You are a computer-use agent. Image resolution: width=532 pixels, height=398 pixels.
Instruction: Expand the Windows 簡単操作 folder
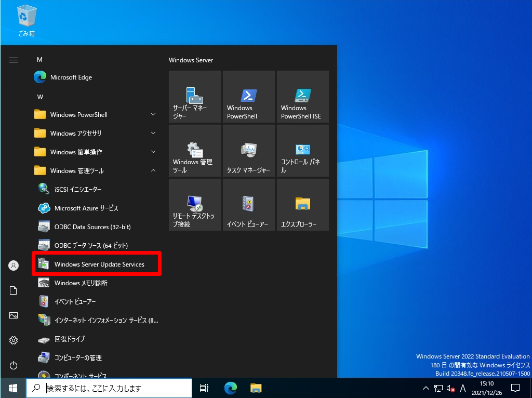click(x=96, y=152)
